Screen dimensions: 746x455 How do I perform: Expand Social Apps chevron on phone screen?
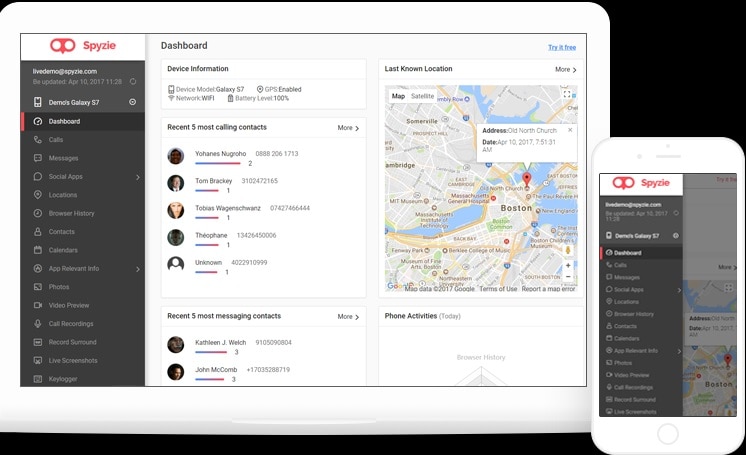(x=679, y=290)
